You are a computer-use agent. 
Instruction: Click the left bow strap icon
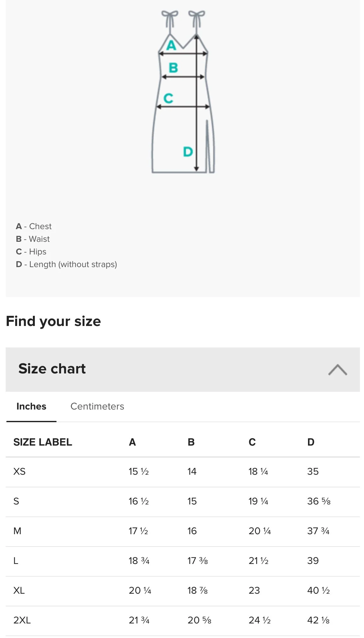170,20
